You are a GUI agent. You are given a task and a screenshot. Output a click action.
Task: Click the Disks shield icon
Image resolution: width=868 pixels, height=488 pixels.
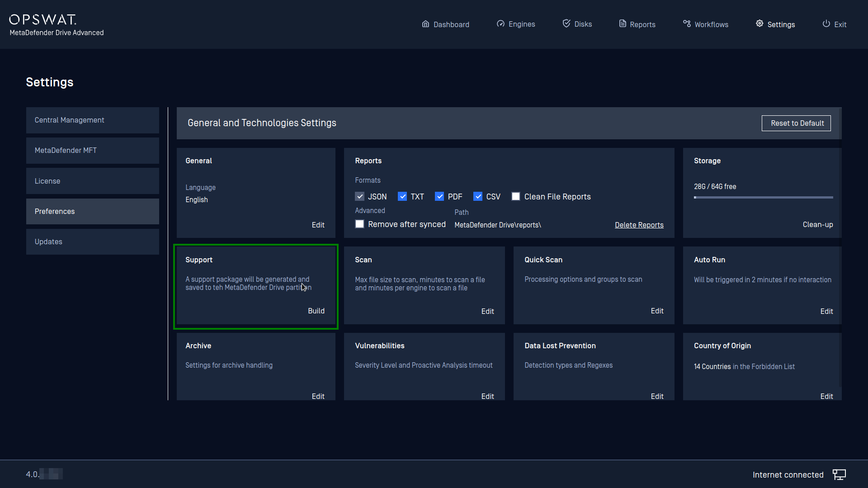pos(566,24)
